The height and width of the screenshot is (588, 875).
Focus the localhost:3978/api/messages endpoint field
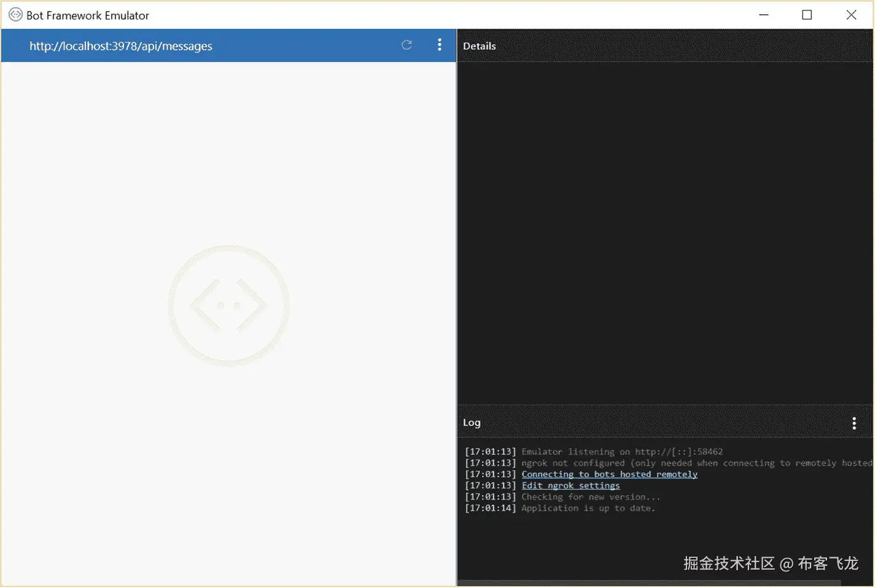pyautogui.click(x=121, y=46)
